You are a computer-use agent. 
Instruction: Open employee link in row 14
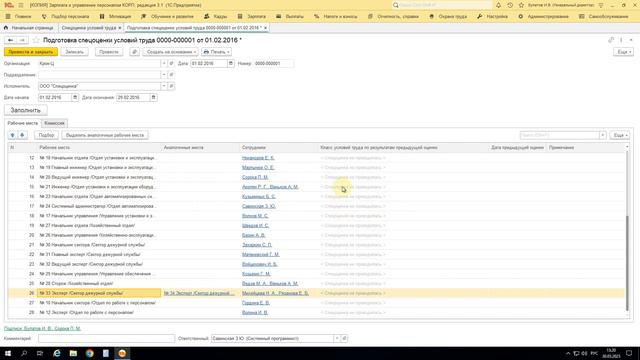point(255,177)
